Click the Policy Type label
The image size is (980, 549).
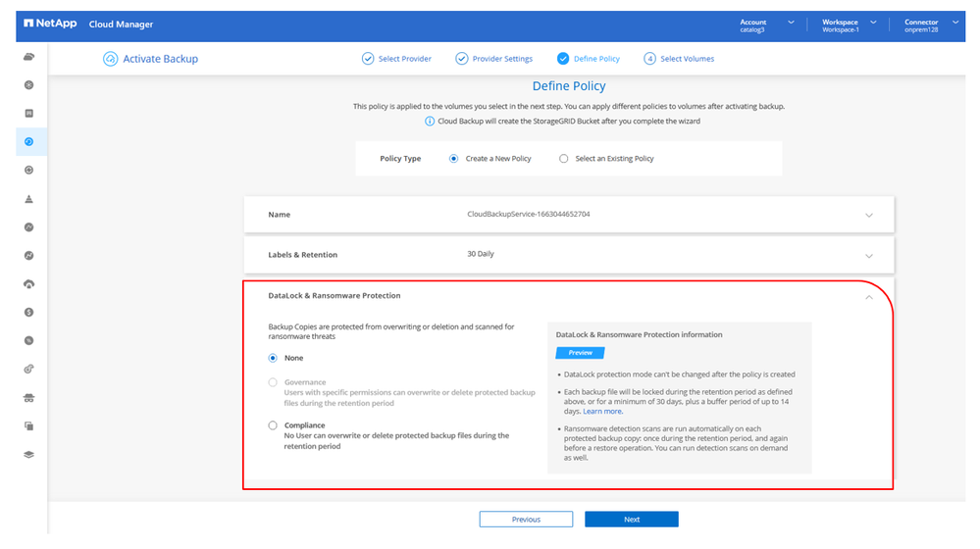400,159
